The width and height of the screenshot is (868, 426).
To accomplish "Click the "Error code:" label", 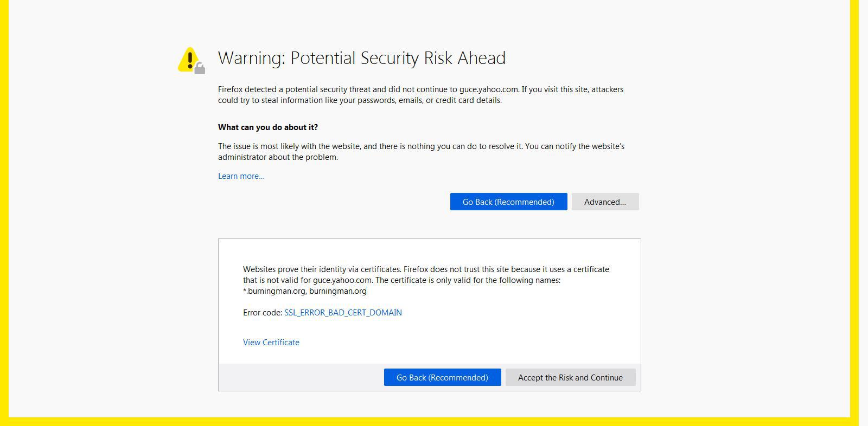I will [x=263, y=313].
